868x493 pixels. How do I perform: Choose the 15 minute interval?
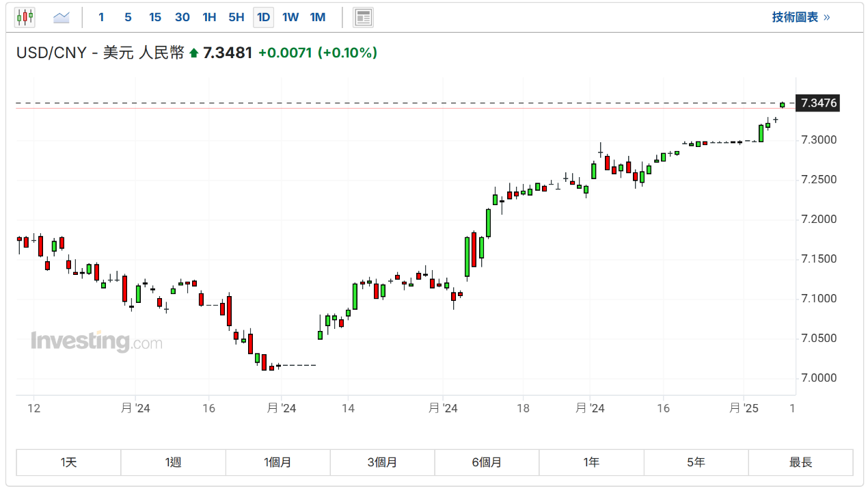tap(155, 17)
